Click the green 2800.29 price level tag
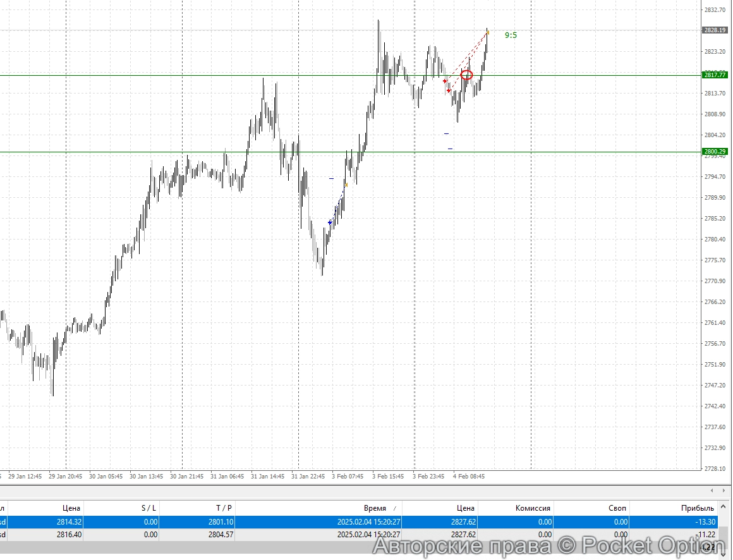The height and width of the screenshot is (560, 733). pyautogui.click(x=715, y=152)
